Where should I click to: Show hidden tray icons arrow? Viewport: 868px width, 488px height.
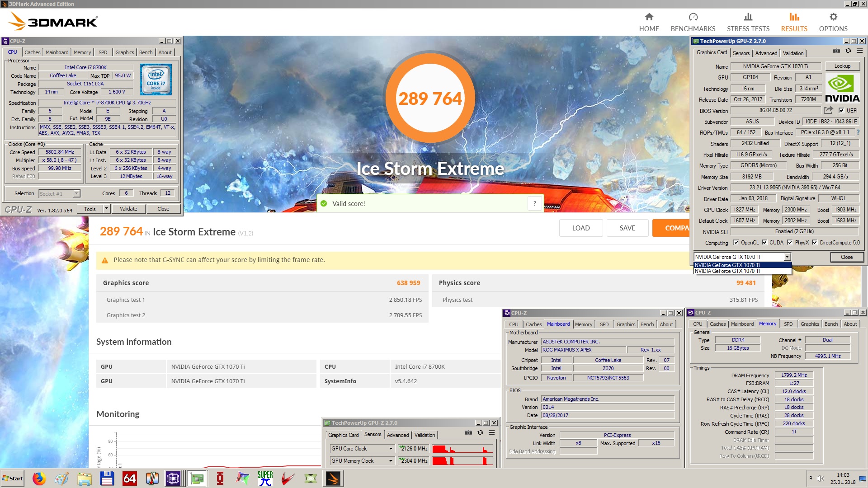pos(811,478)
